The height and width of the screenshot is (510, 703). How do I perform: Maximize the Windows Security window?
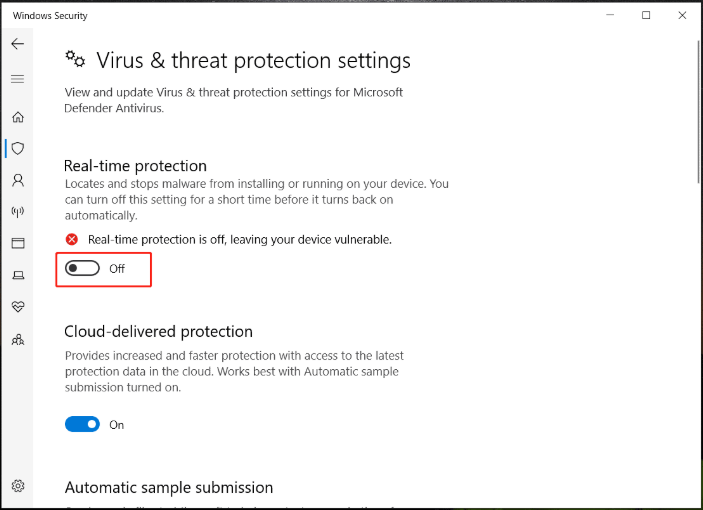tap(646, 15)
